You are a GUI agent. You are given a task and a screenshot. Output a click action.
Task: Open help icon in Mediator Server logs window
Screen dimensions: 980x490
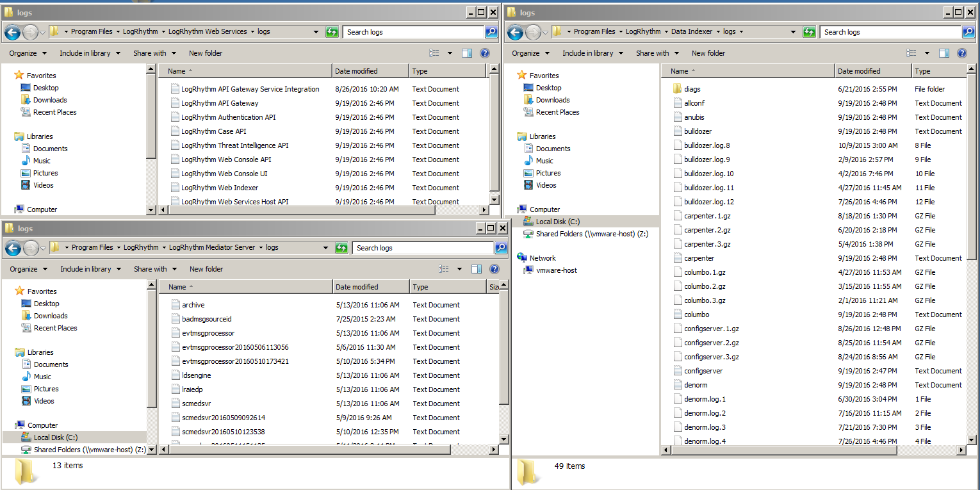(494, 269)
